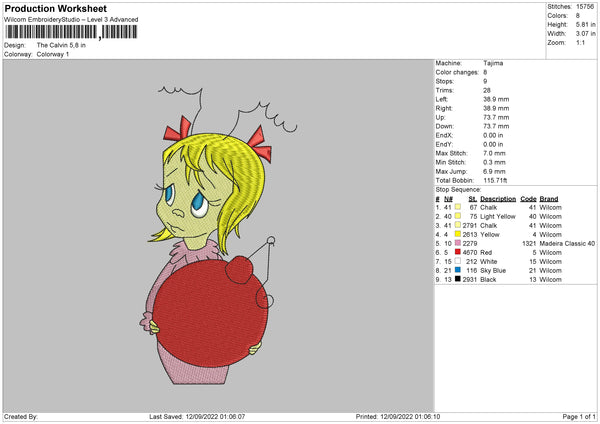Click the Zoom value '1:1'
Image resolution: width=600 pixels, height=424 pixels.
[580, 42]
